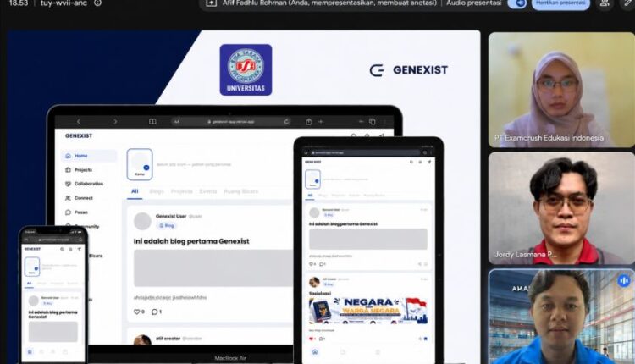Select the Blogs tab on the laptop feed
Viewport: 635px width, 364px height.
pyautogui.click(x=157, y=191)
